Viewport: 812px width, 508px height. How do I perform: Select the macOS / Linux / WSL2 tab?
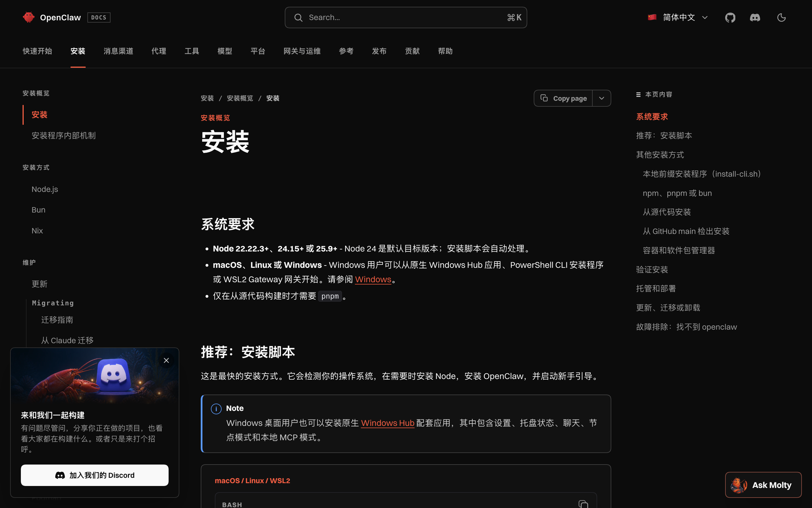pos(252,481)
